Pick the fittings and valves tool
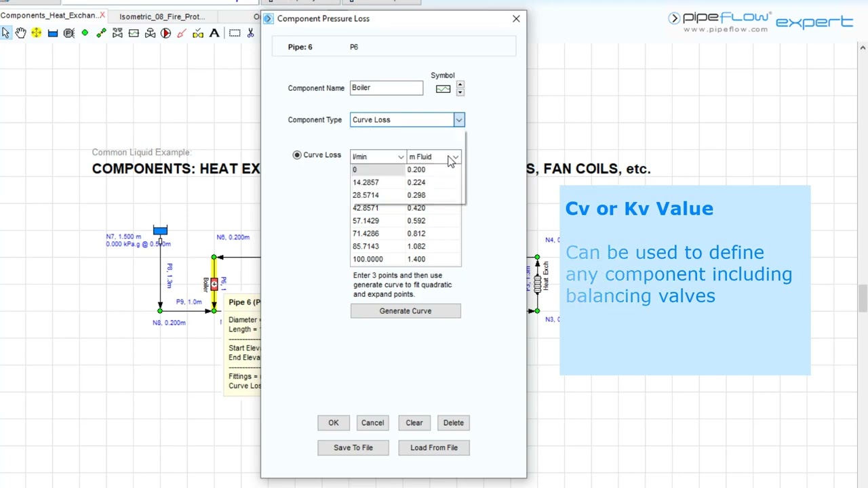868x488 pixels. [117, 33]
